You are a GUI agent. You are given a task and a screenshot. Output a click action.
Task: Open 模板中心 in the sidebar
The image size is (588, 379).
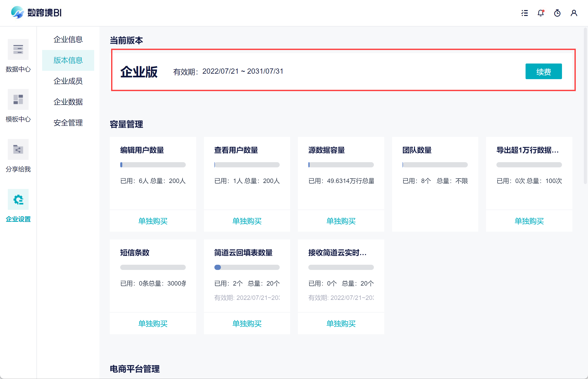[18, 99]
